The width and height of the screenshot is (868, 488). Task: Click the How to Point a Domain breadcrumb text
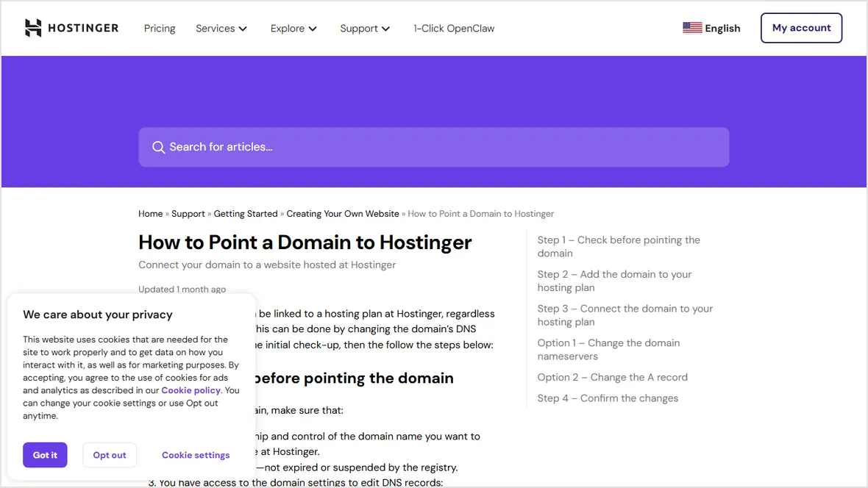[480, 214]
